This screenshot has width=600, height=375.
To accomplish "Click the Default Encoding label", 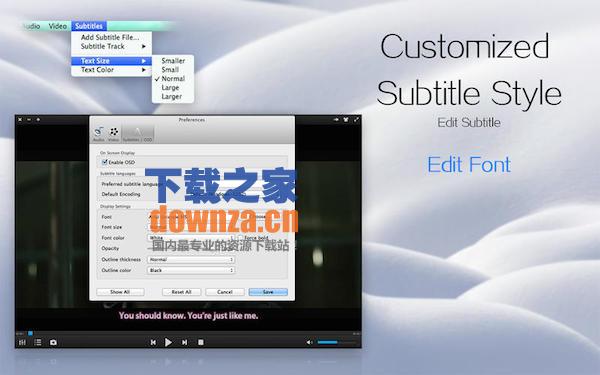I will 121,194.
